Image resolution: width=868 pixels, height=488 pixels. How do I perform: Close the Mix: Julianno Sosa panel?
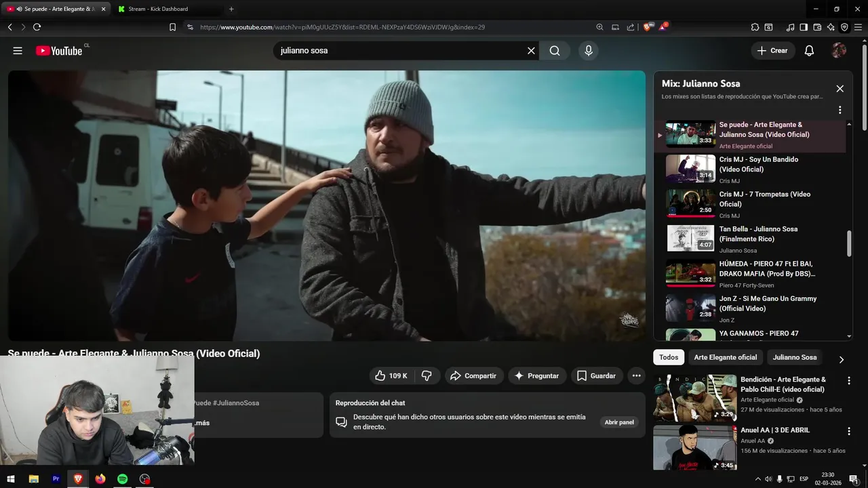[840, 89]
